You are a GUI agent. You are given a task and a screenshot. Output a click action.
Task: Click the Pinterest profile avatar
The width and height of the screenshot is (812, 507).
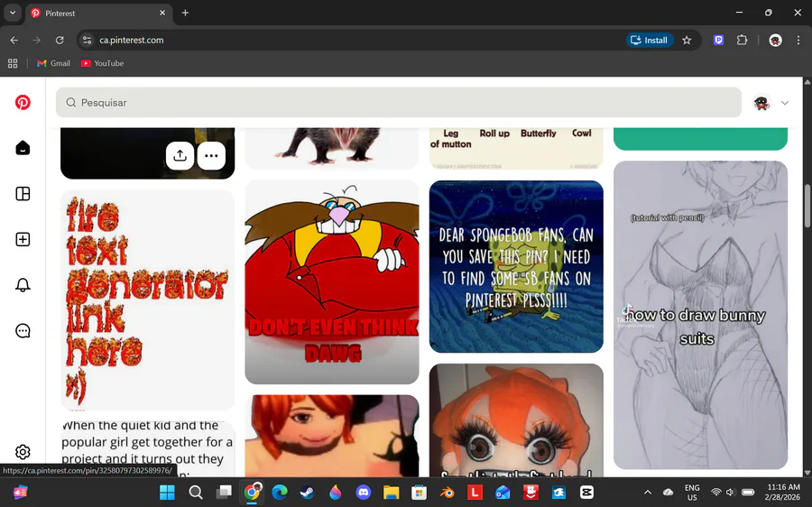click(761, 103)
